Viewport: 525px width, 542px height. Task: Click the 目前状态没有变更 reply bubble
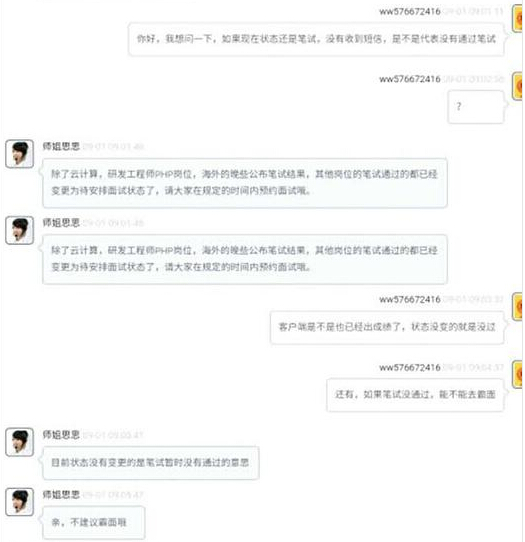[151, 463]
